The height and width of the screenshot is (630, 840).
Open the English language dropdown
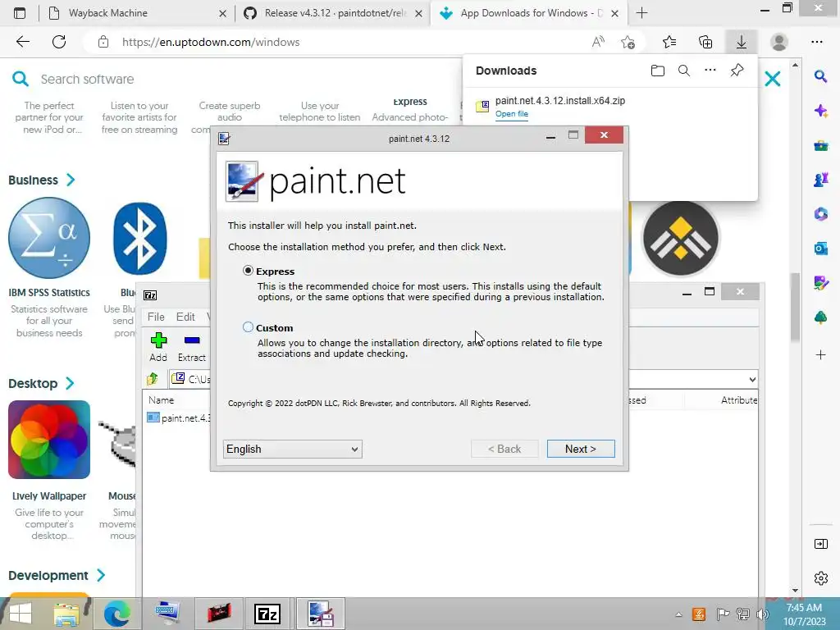pyautogui.click(x=293, y=449)
